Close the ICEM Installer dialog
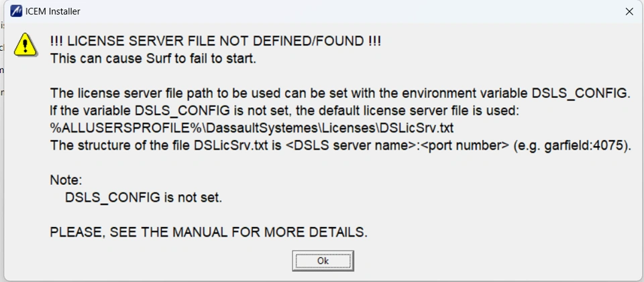This screenshot has height=282, width=644. [629, 11]
